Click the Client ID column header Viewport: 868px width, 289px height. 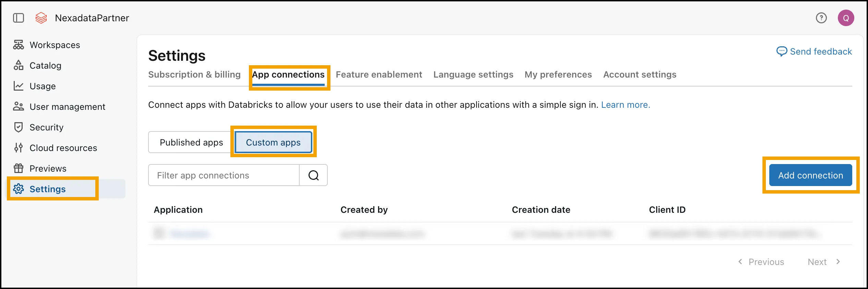pos(667,210)
